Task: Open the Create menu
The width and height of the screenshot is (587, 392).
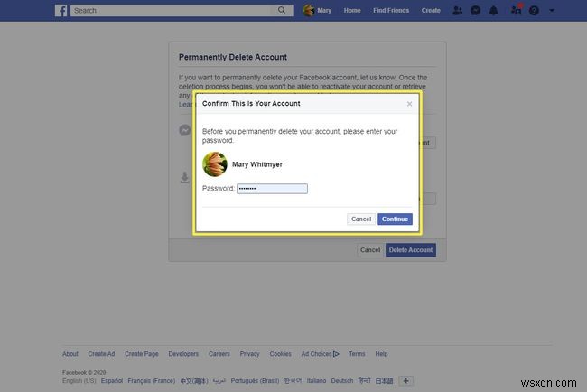Action: 431,11
